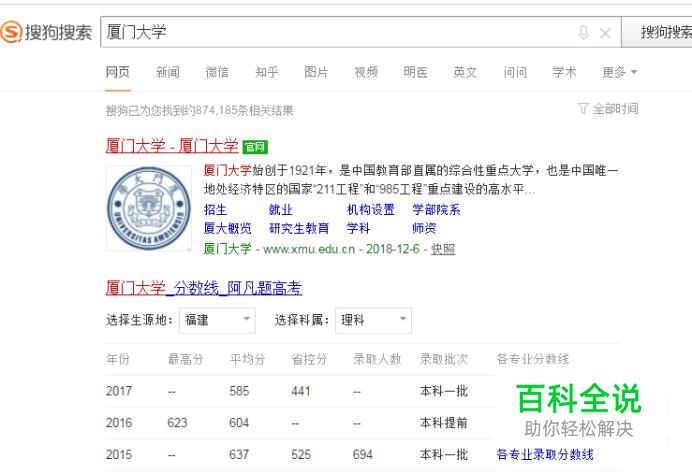Clear the search box with X icon
Screen dimensions: 692x473
605,33
